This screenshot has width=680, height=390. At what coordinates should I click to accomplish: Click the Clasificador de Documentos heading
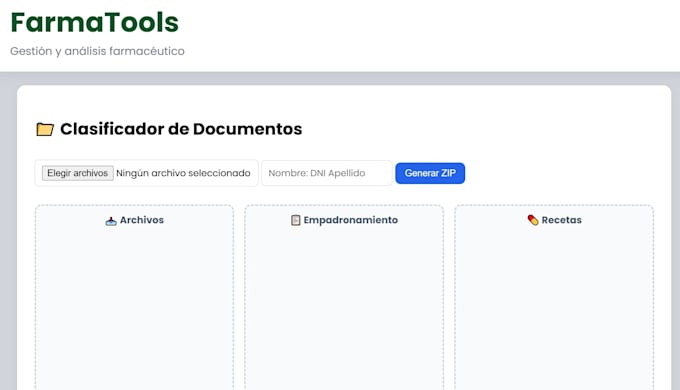(x=181, y=129)
